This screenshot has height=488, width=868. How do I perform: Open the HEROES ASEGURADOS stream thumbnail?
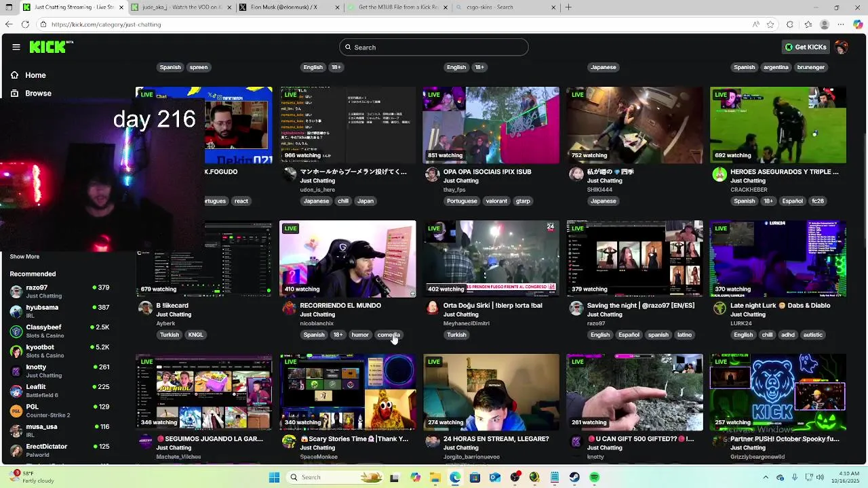coord(778,125)
